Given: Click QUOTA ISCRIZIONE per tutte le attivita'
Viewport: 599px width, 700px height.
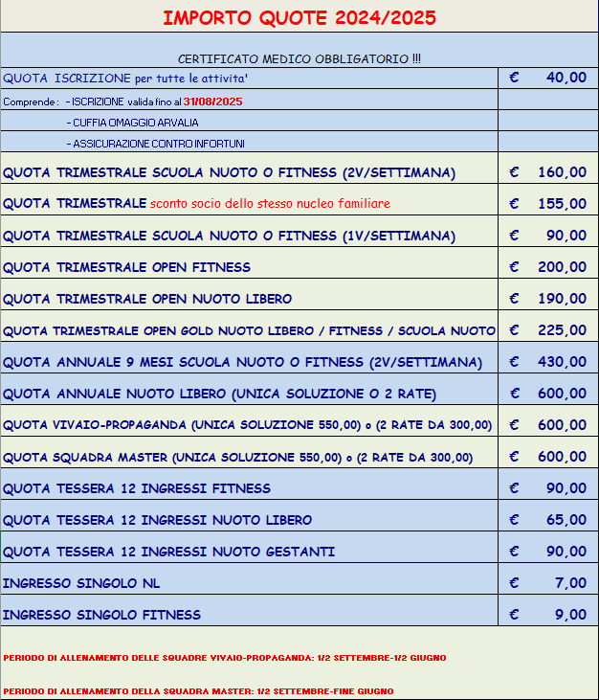Looking at the screenshot, I should (x=125, y=79).
